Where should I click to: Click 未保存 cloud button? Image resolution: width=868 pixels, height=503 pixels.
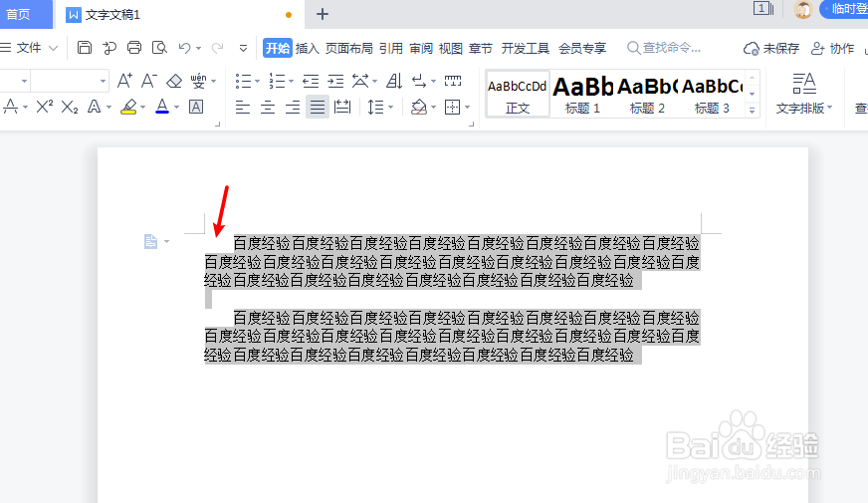[771, 48]
